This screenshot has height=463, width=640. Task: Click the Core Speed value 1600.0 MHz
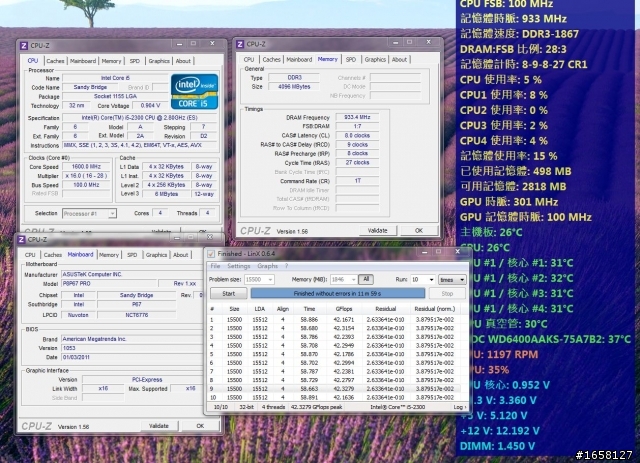point(86,167)
